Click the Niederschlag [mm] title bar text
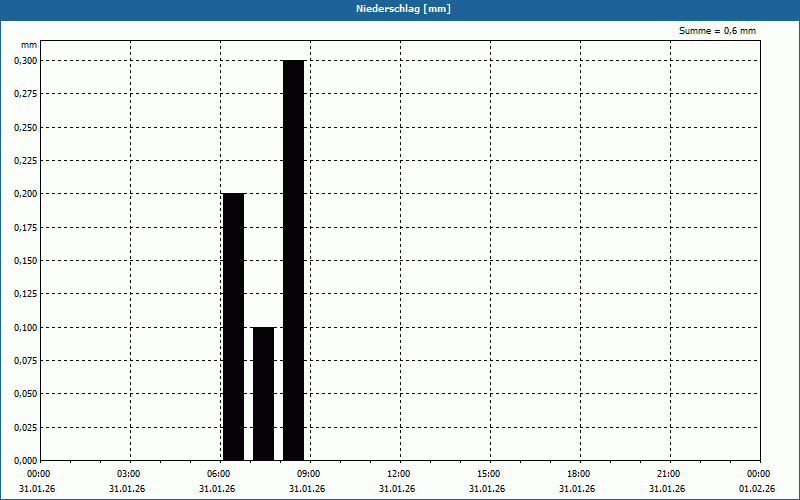This screenshot has width=800, height=500. coord(403,9)
